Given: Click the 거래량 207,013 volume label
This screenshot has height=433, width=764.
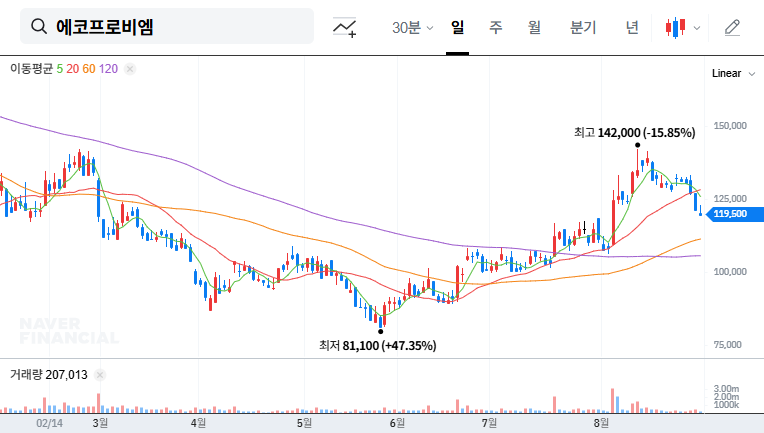Looking at the screenshot, I should coord(49,375).
